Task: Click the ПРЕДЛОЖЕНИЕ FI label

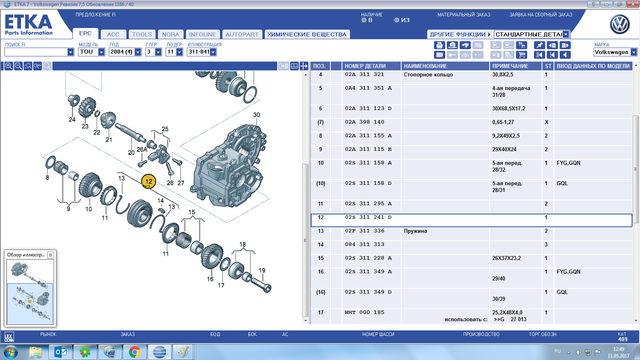Action: [95, 15]
